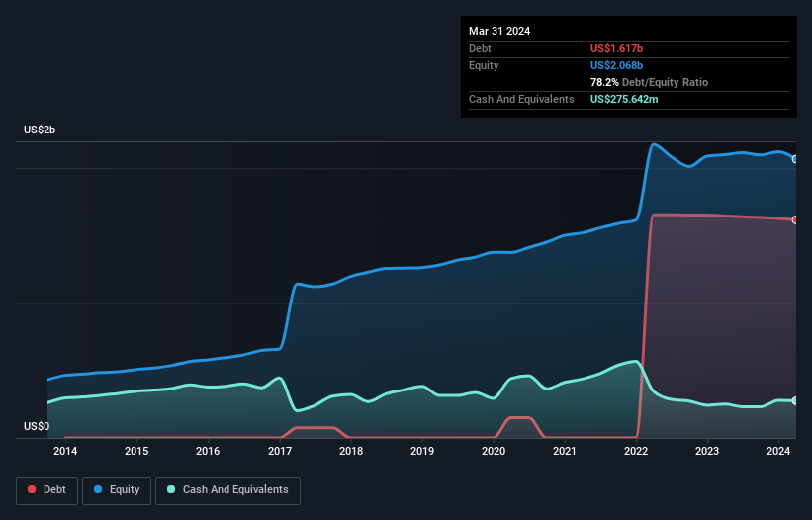Click the Equity endpoint marker on chart

pos(795,159)
